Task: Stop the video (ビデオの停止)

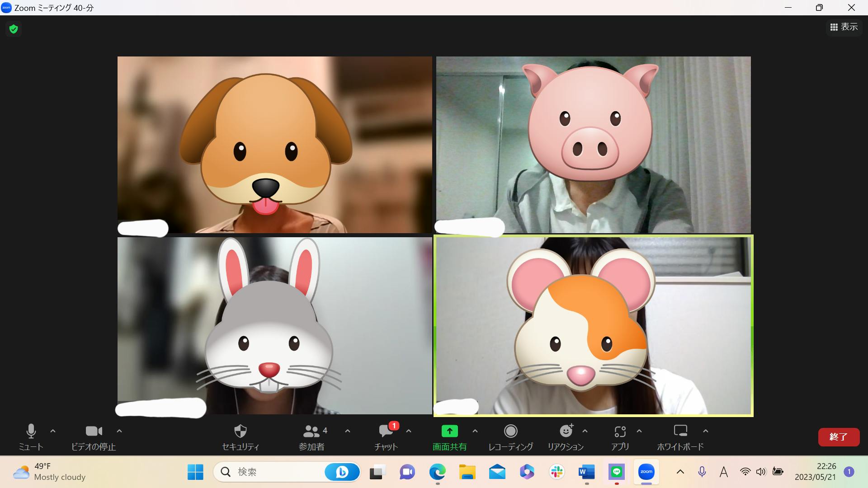Action: (94, 432)
